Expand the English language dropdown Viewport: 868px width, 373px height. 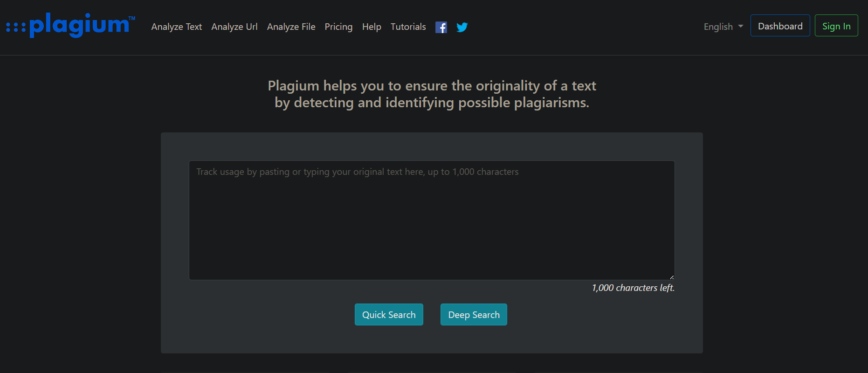click(x=723, y=27)
